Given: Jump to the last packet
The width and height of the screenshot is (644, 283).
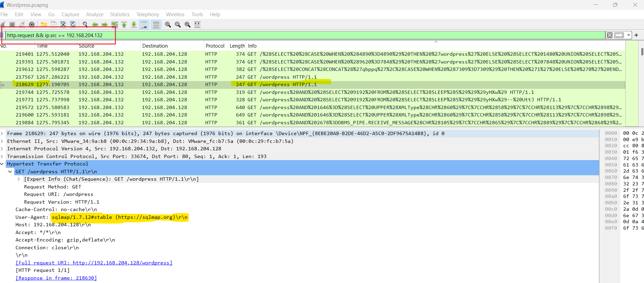Looking at the screenshot, I should [134, 24].
